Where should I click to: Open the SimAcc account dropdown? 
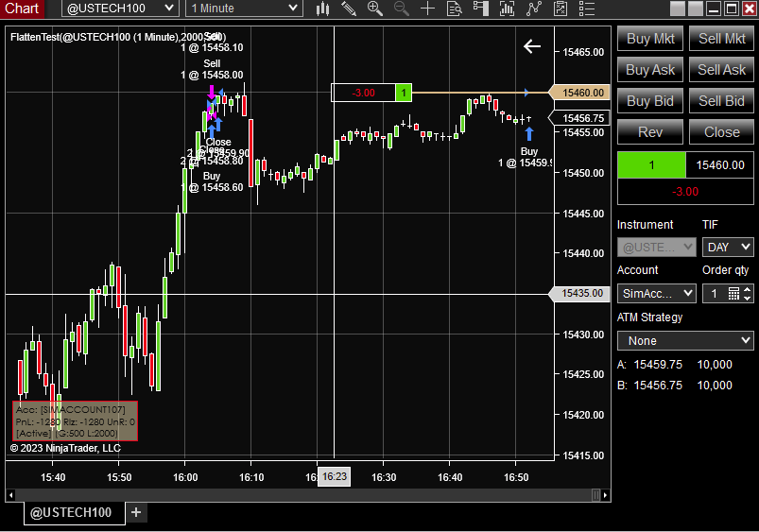click(x=656, y=293)
